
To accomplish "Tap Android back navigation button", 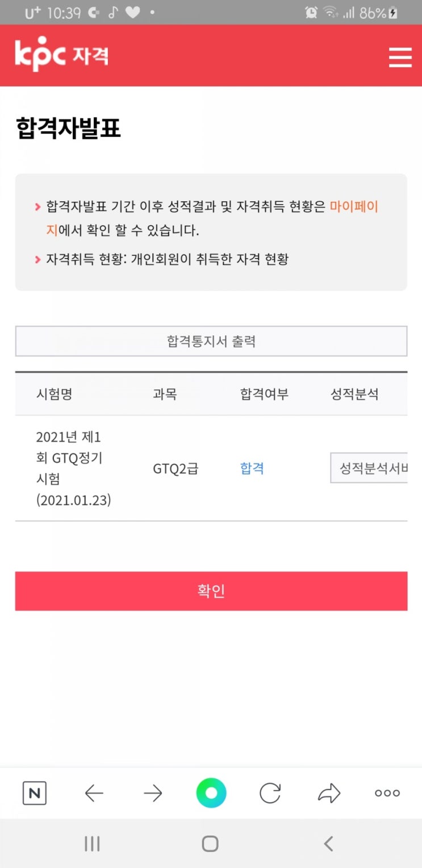I will point(328,844).
